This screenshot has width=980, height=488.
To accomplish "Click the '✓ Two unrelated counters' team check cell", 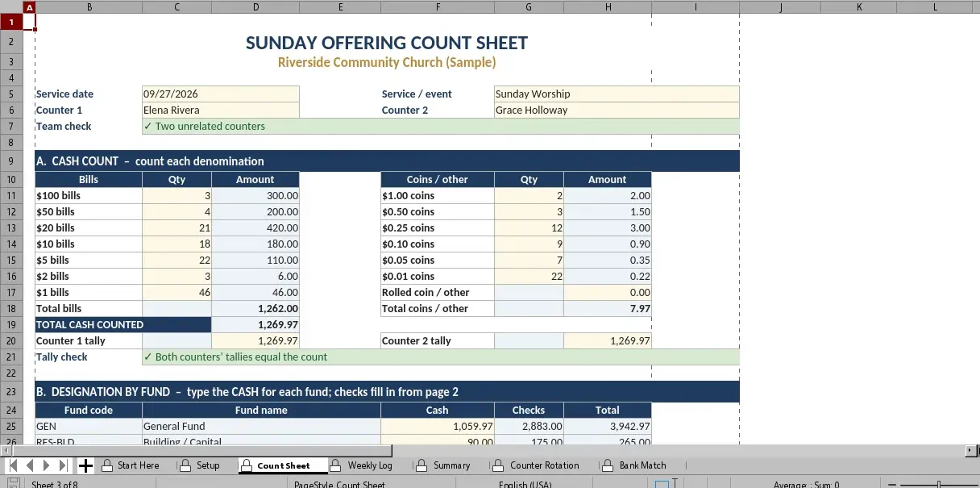I will [x=441, y=127].
